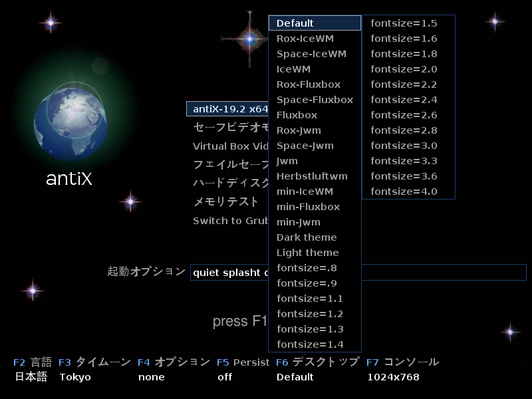Set fontsize=.9
This screenshot has height=399, width=532.
point(315,283)
